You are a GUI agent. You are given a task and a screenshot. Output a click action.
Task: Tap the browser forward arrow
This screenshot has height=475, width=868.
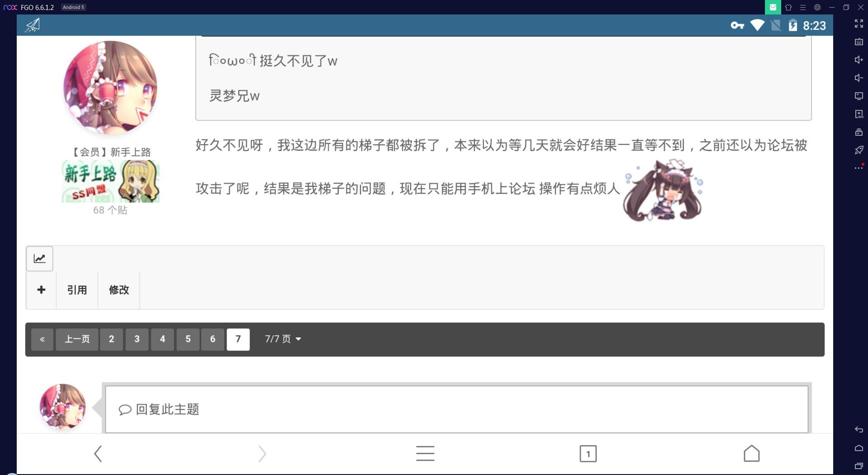coord(262,454)
